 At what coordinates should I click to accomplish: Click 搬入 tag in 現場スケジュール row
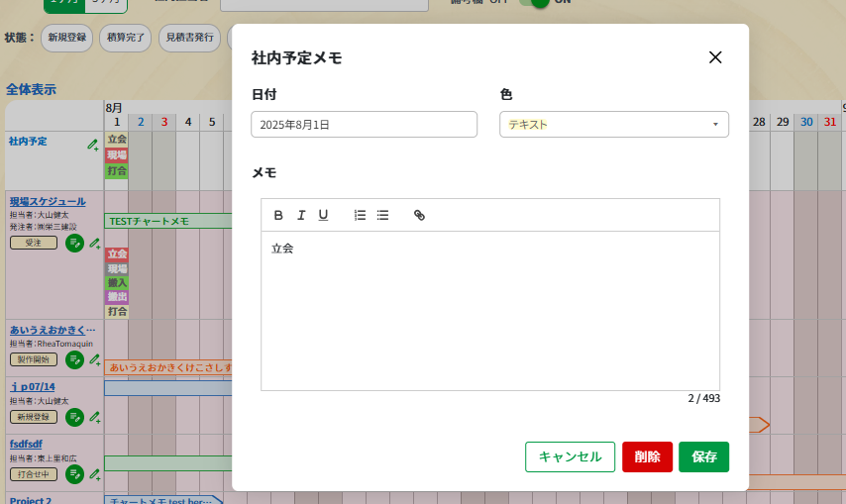[117, 282]
